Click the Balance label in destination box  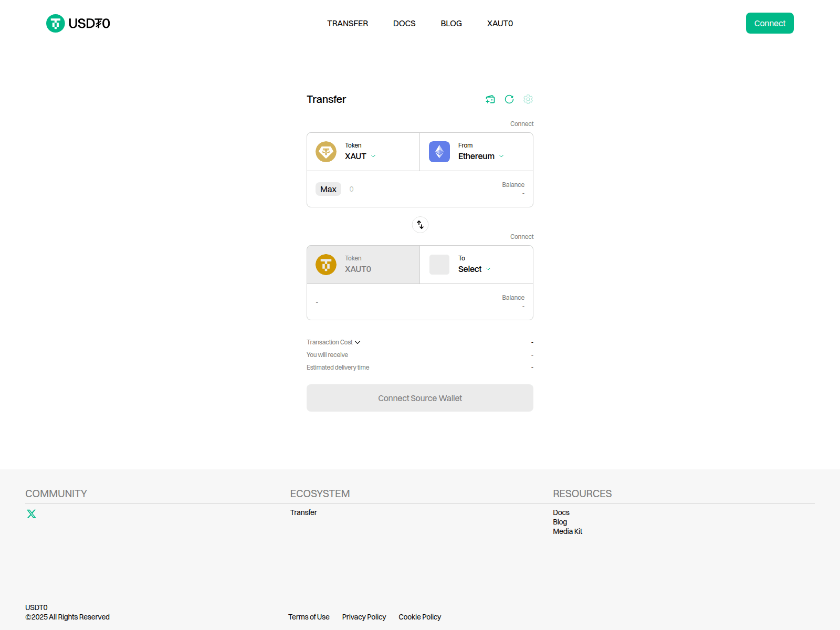pos(513,298)
